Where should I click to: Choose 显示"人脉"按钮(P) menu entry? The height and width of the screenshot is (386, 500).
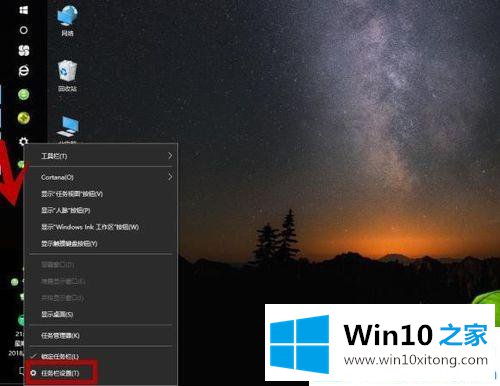102,211
